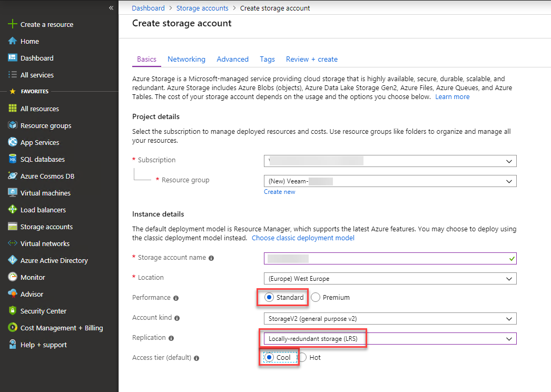Click the Replication info icon
551x392 pixels.
click(171, 338)
